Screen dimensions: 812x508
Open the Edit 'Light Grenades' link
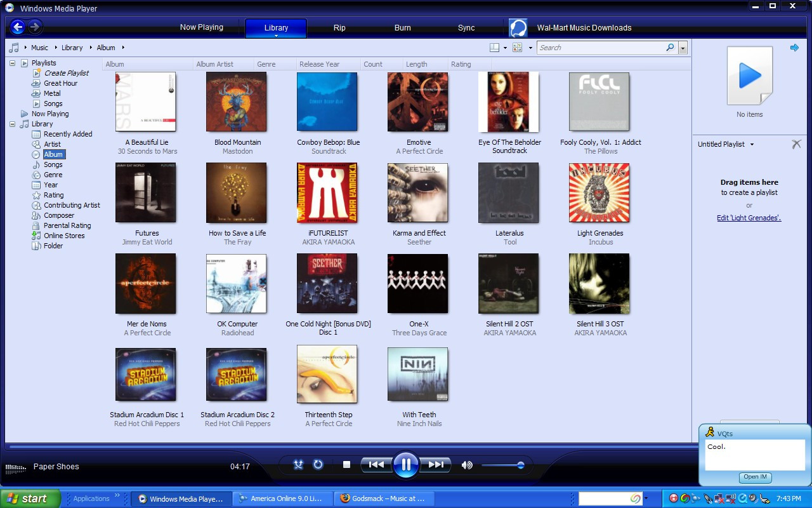pyautogui.click(x=749, y=218)
